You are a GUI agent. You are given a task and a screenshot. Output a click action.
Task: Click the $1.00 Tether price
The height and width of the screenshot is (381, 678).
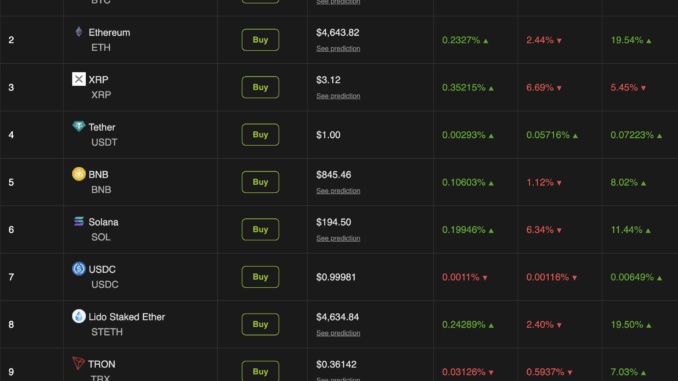[x=328, y=135]
